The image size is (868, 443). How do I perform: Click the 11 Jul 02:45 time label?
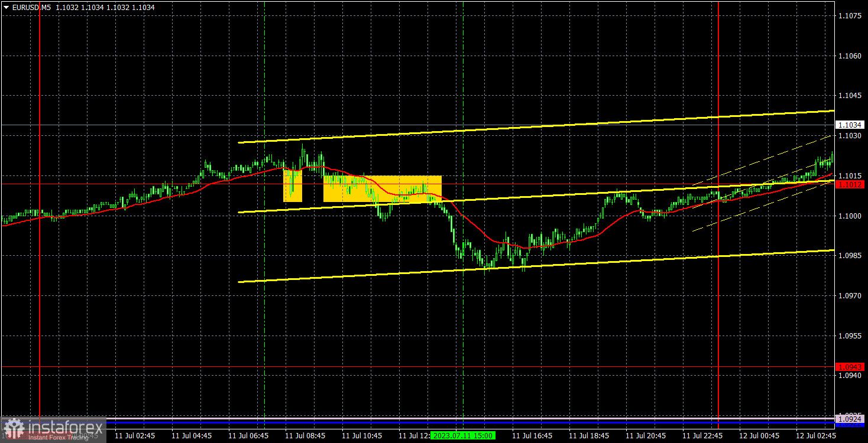click(135, 435)
